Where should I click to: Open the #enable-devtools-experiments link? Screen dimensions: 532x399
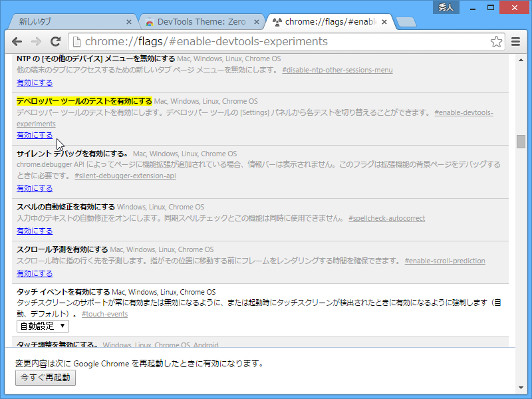(464, 112)
